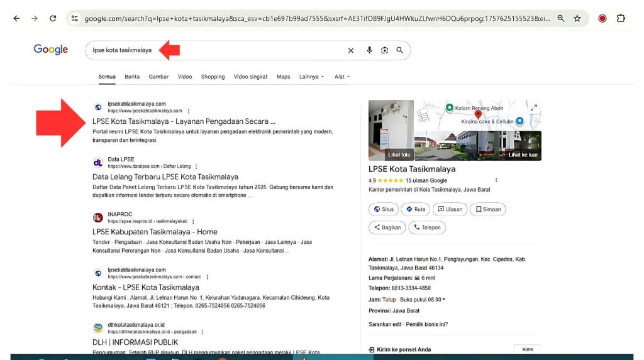644x360 pixels.
Task: Reload the page in browser
Action: tap(53, 18)
